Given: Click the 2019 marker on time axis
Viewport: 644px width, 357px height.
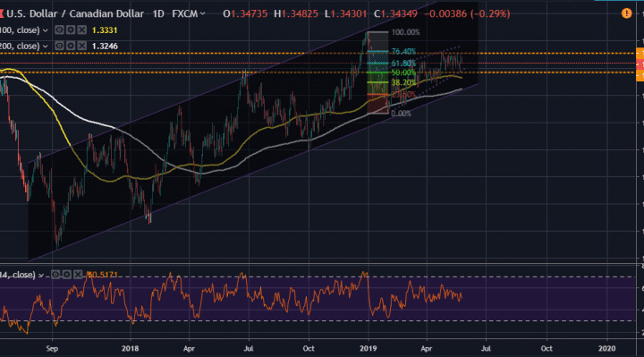Looking at the screenshot, I should pos(368,348).
